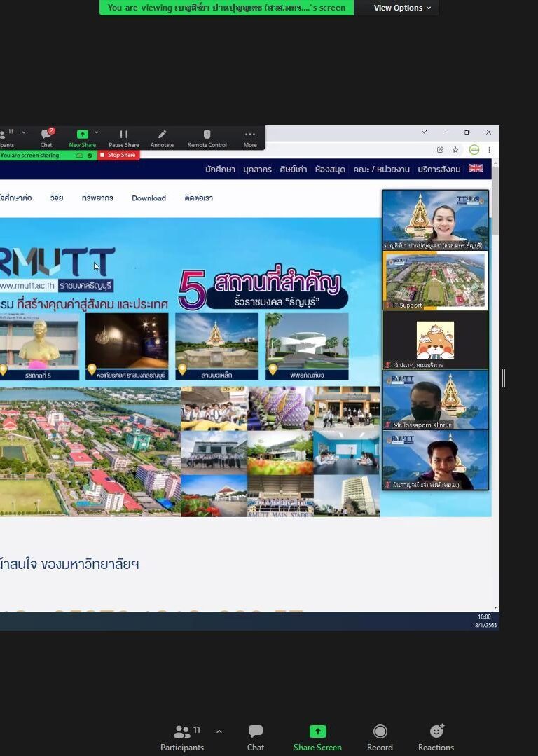
Task: Open ศิษย์เก่า menu link
Action: coord(293,170)
